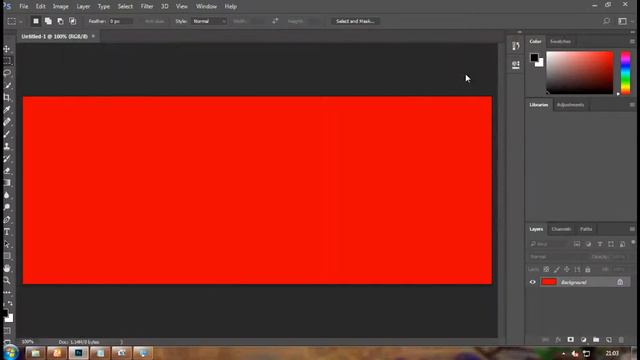
Task: Click the foreground color swatch in Color panel
Action: 534,58
